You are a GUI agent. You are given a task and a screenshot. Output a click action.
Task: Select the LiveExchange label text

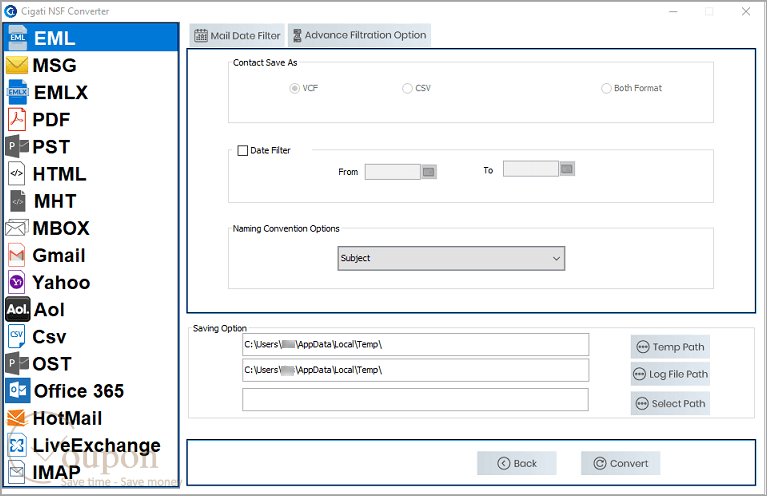[96, 446]
